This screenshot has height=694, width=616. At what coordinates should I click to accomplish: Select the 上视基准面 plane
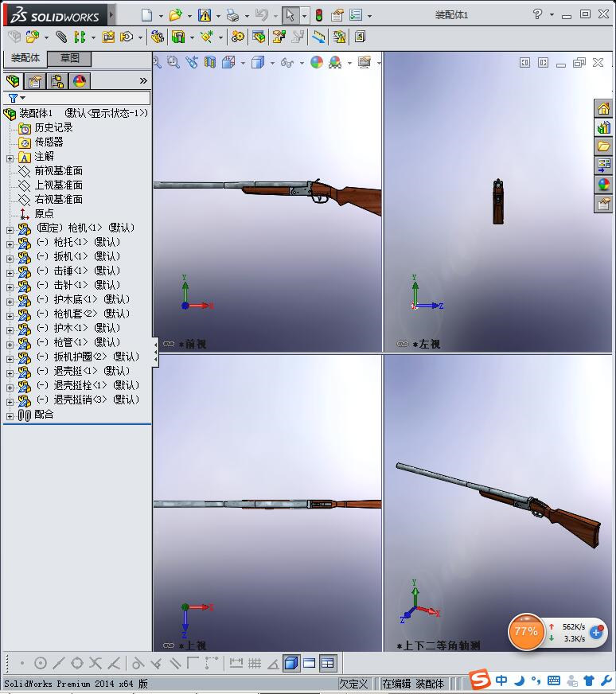(x=58, y=185)
